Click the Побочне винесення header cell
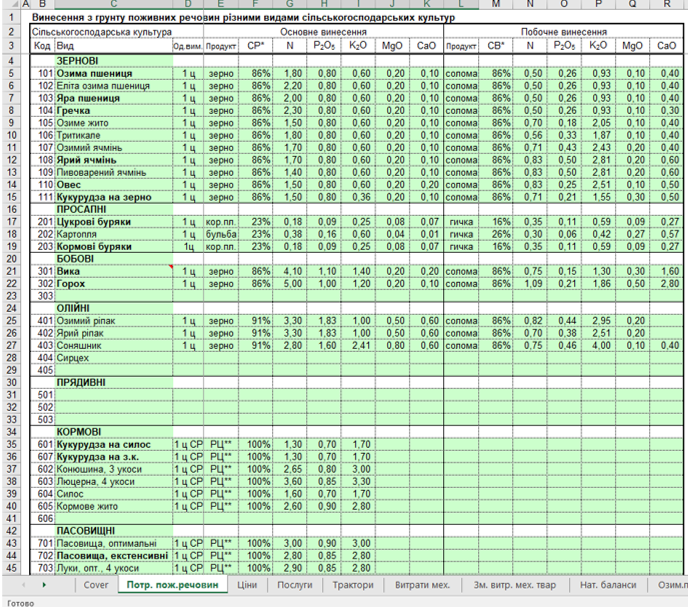 click(563, 32)
